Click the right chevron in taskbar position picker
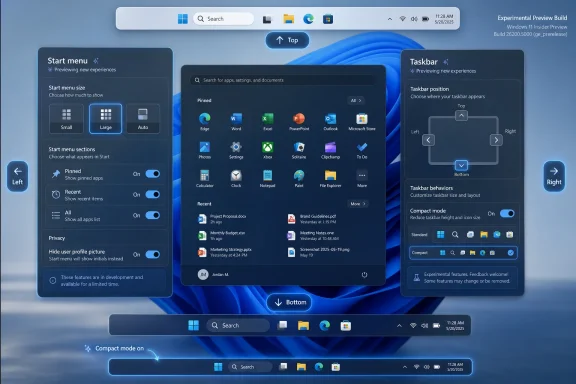 click(x=496, y=140)
